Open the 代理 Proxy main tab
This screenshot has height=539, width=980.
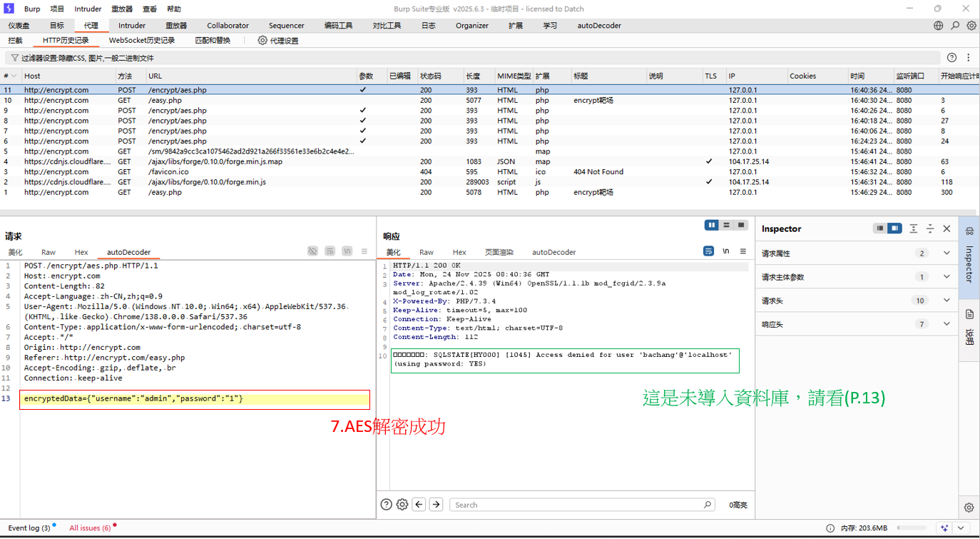click(x=91, y=25)
